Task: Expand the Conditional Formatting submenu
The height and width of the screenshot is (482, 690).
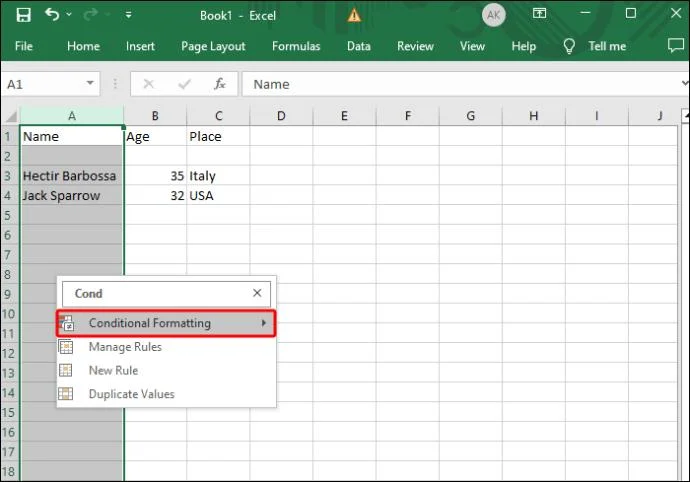Action: [x=165, y=323]
